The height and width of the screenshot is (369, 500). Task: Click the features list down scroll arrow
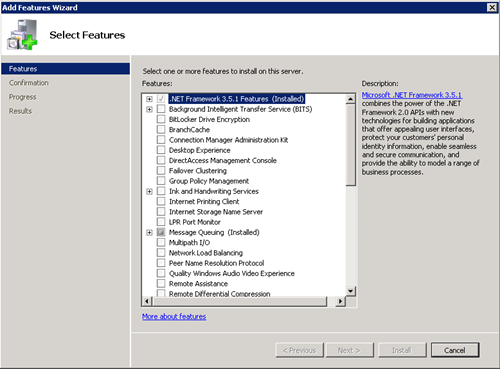tap(351, 291)
